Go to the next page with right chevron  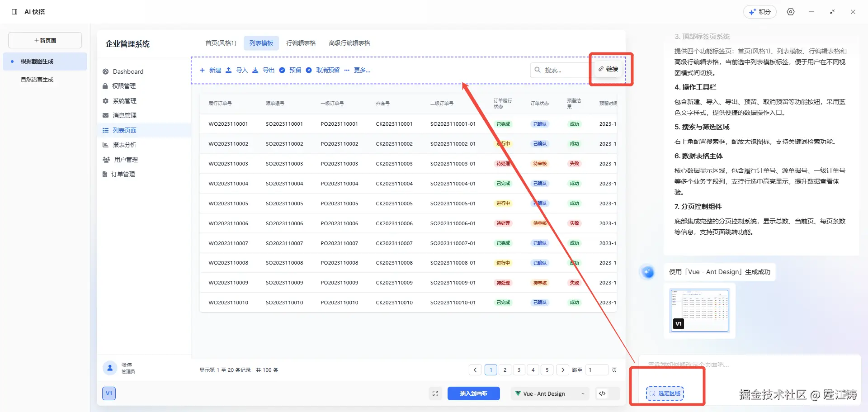(x=563, y=370)
